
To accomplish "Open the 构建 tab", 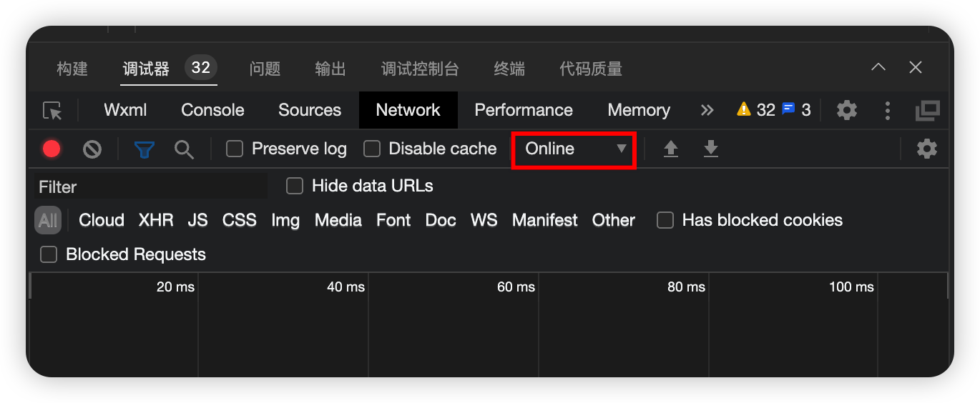I will (x=72, y=69).
